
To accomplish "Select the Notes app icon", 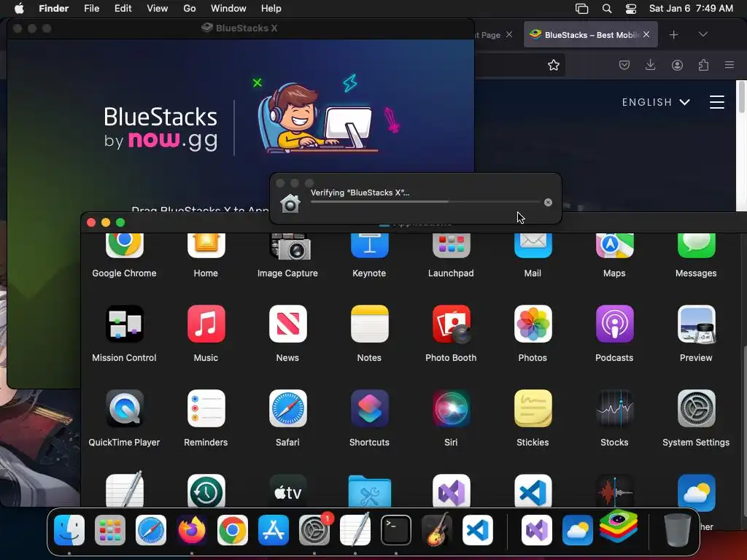I will tap(369, 324).
